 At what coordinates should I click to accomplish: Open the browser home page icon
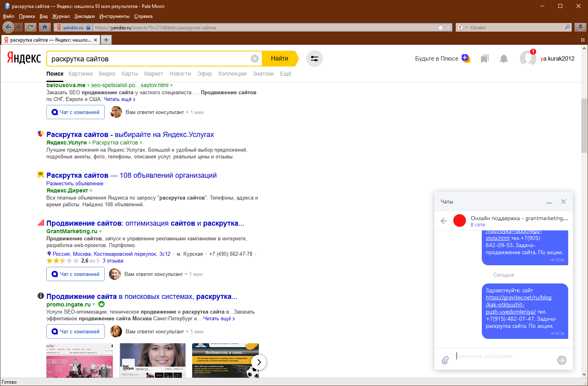tap(45, 27)
